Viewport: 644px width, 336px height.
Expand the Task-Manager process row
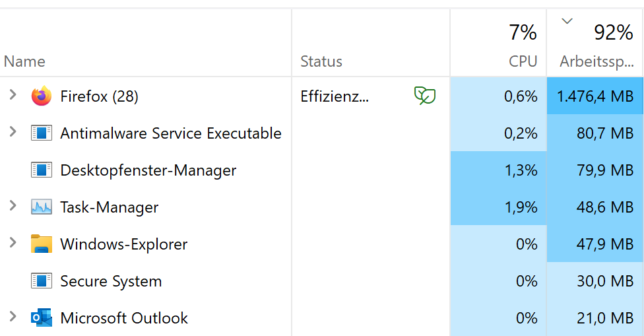13,207
